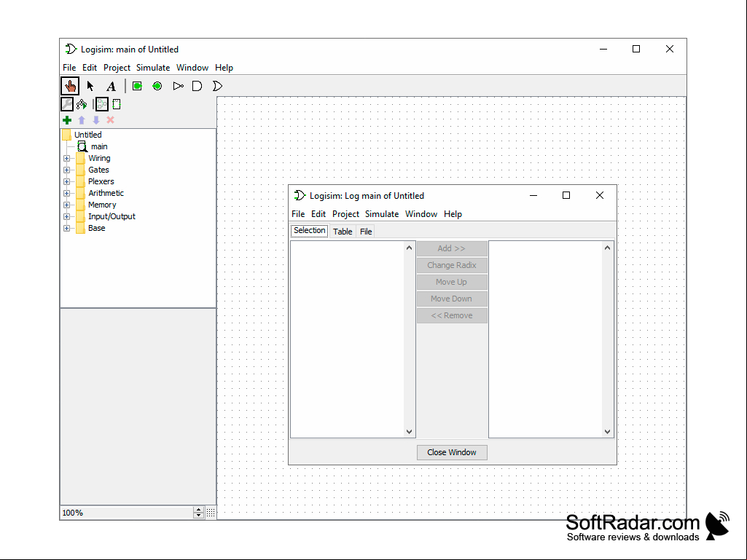Open the Help menu in the Log window
747x560 pixels.
453,214
